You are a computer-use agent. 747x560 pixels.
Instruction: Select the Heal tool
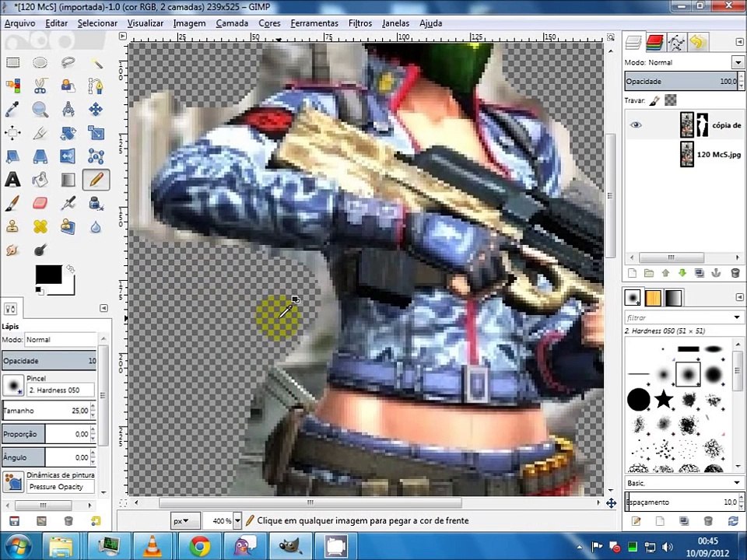pyautogui.click(x=40, y=226)
